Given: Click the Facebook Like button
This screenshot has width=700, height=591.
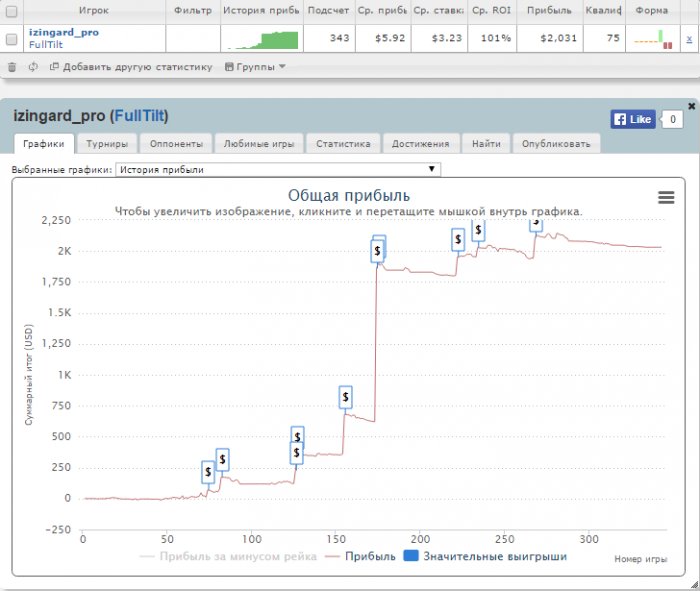Looking at the screenshot, I should tap(633, 119).
